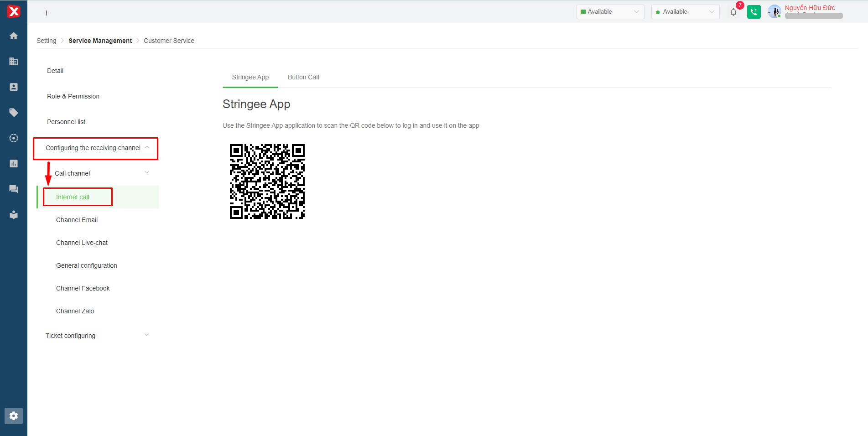
Task: Open the user avatar profile picture
Action: (774, 12)
